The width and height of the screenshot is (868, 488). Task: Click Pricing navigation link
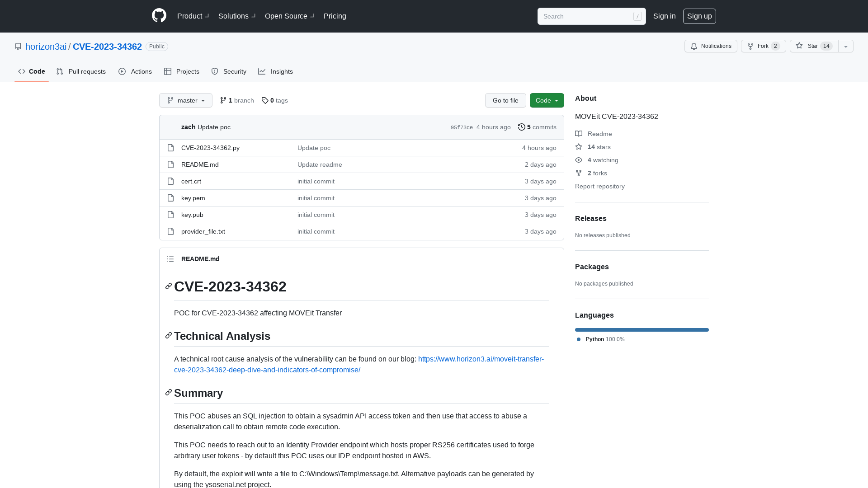click(335, 16)
